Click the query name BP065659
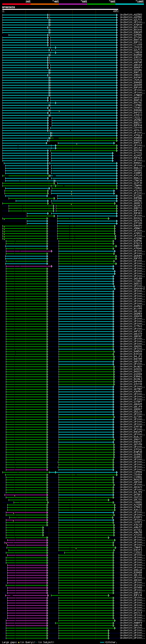This screenshot has height=644, width=146. point(8,8)
